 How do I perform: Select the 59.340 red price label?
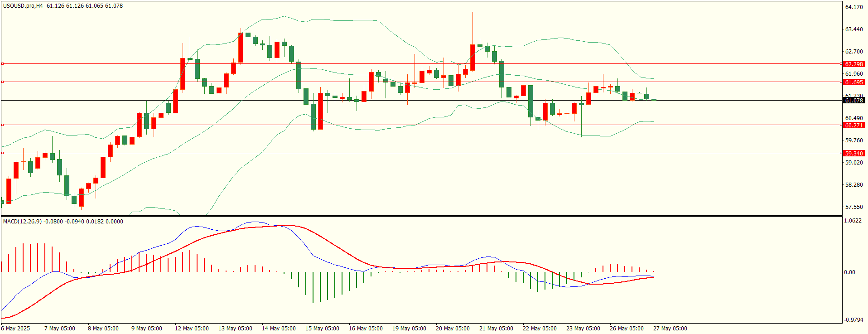854,154
